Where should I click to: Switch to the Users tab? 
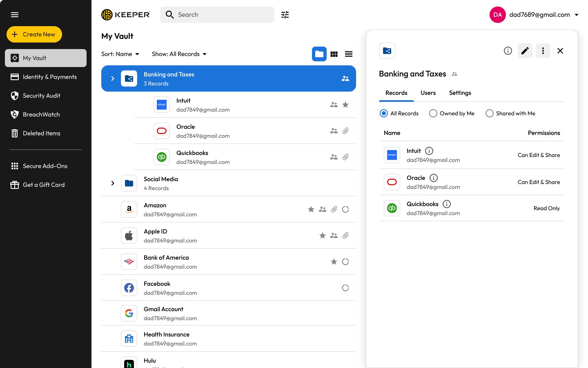(x=428, y=93)
